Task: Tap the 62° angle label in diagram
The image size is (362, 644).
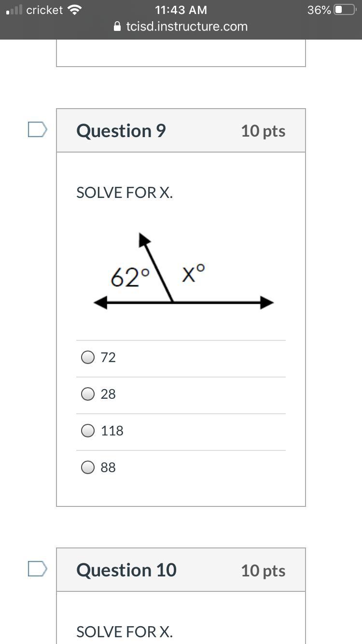Action: pyautogui.click(x=130, y=278)
